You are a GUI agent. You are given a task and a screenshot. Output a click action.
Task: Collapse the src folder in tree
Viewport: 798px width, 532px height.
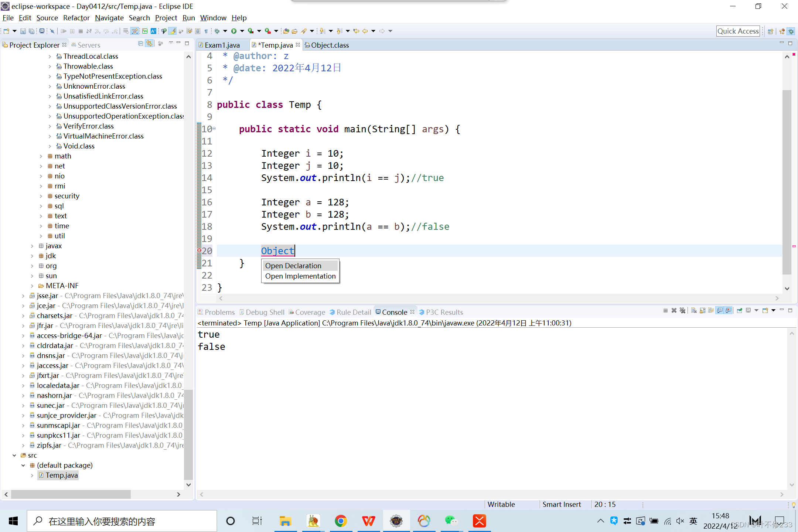click(14, 456)
